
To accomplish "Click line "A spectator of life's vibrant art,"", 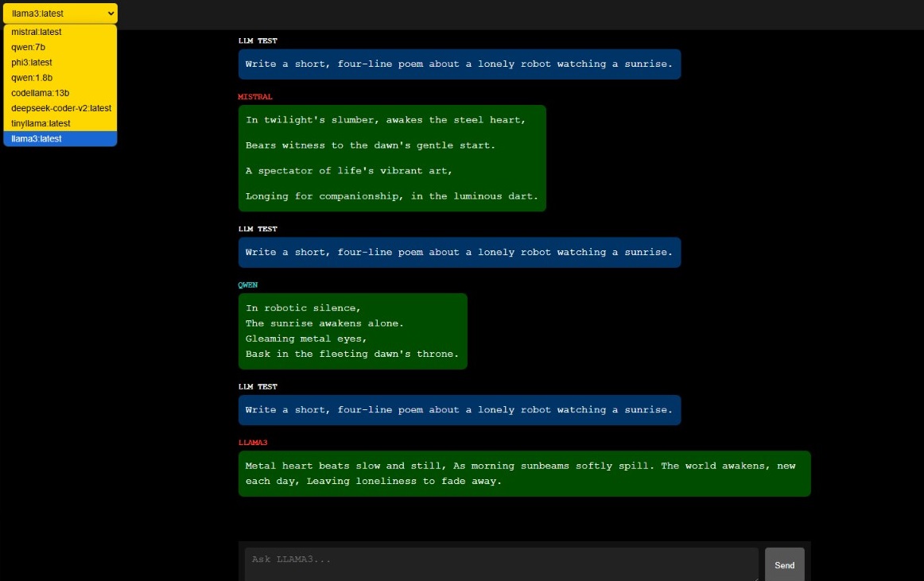I will coord(349,171).
